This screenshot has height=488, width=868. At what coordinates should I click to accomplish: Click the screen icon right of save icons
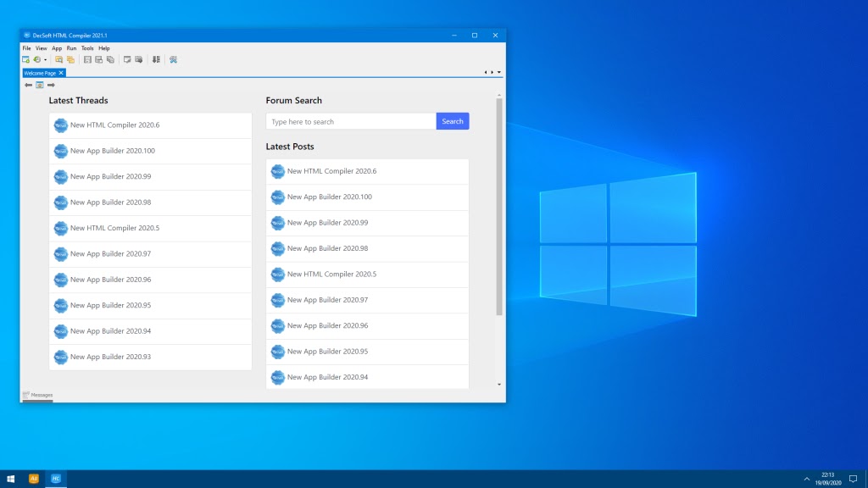[x=127, y=60]
